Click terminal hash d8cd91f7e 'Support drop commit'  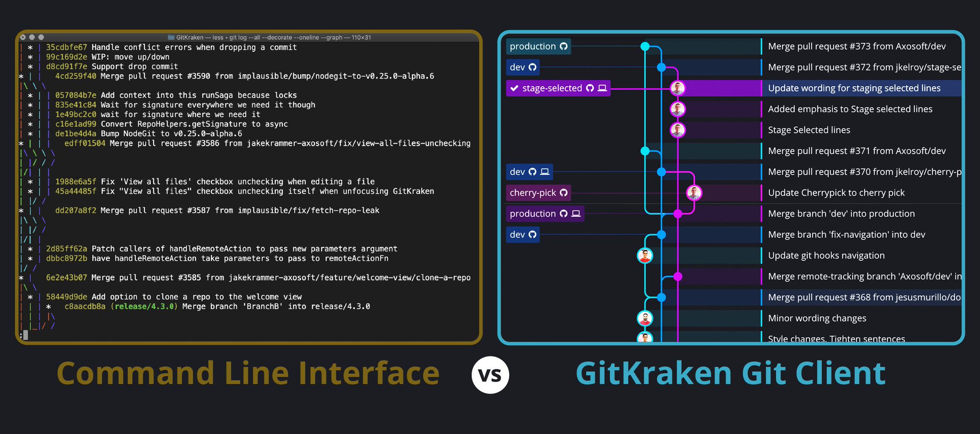[x=67, y=67]
